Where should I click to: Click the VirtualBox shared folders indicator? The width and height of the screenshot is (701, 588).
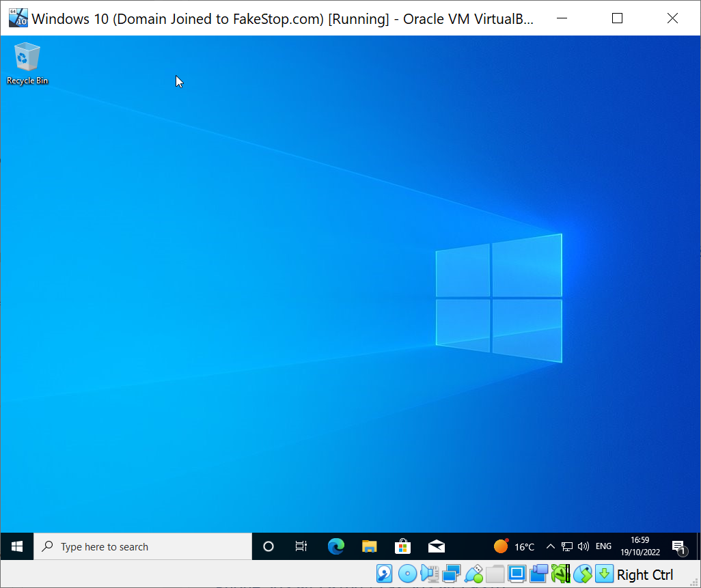click(x=495, y=574)
